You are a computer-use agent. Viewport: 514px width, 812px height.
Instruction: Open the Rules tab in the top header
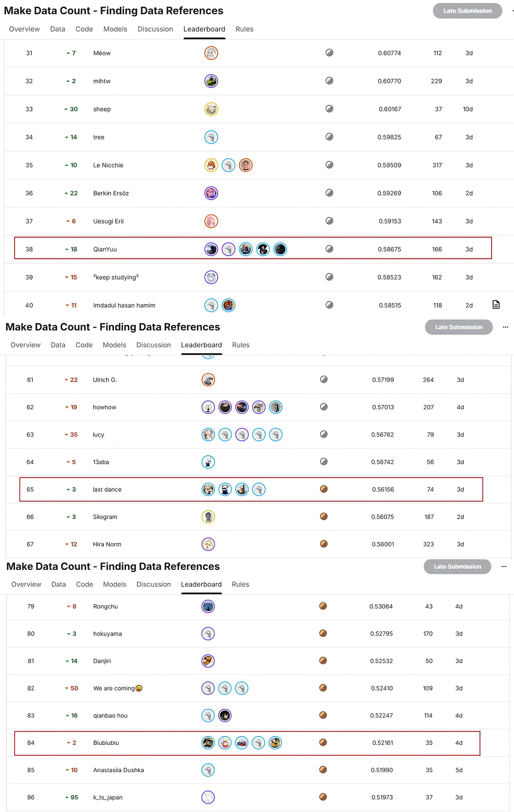pyautogui.click(x=244, y=29)
